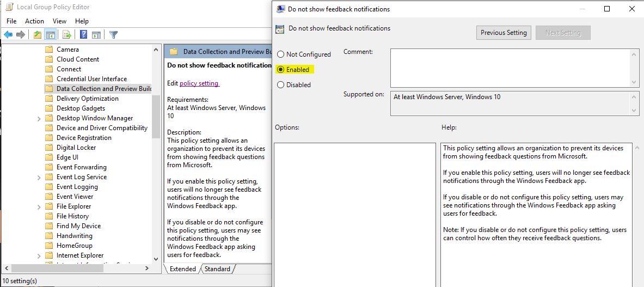Click the Previous Setting button
The width and height of the screenshot is (644, 287).
tap(504, 33)
